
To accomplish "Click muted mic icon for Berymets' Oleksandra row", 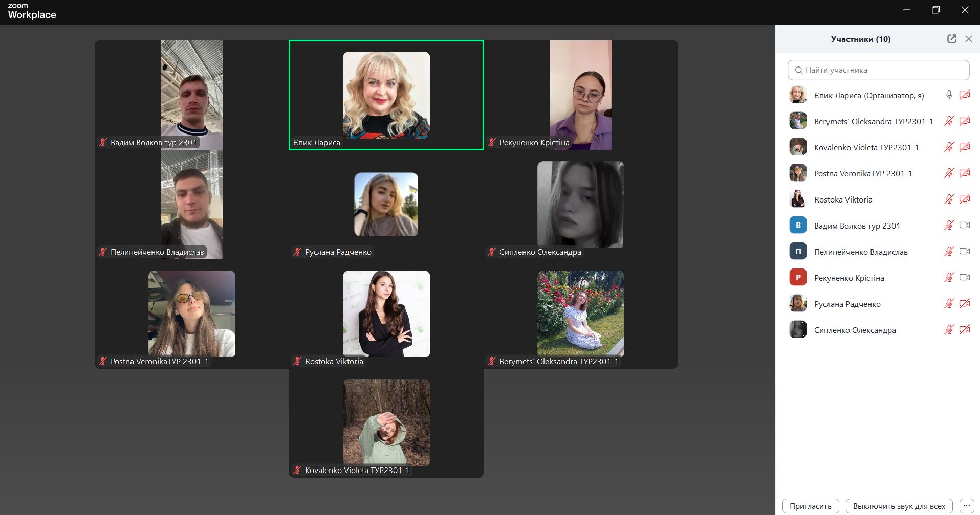I will [949, 121].
